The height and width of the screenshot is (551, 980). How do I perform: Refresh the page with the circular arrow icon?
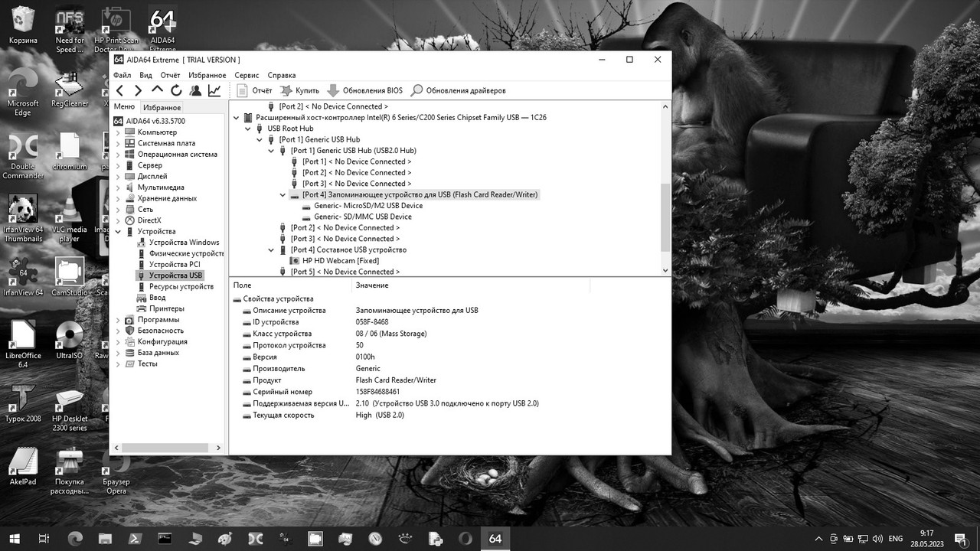click(x=175, y=90)
